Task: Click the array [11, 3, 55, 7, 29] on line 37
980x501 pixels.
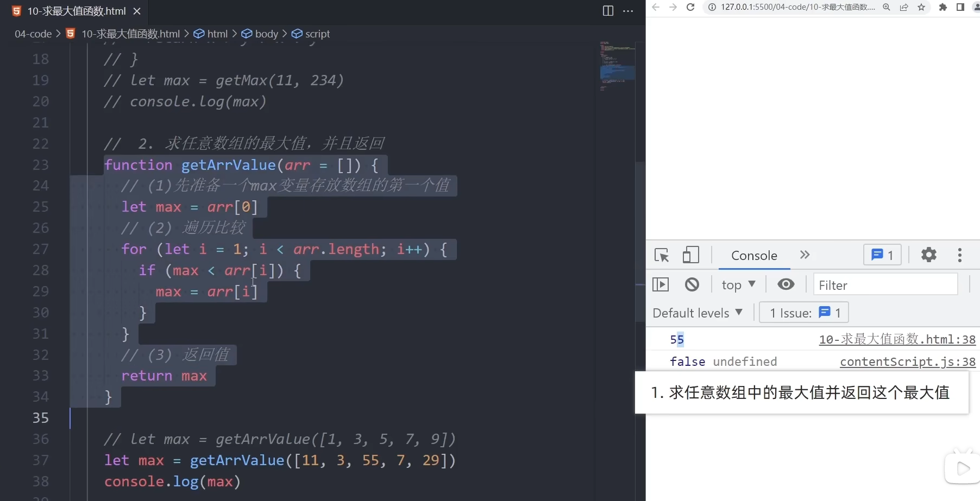Action: point(370,460)
